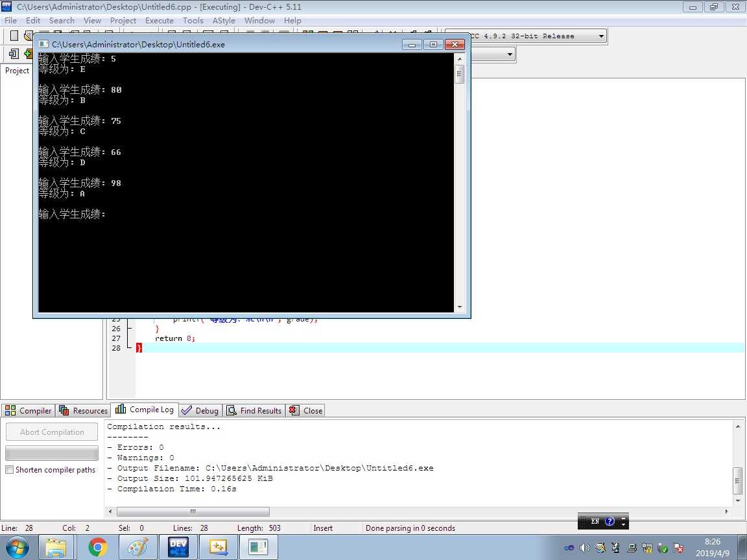Select the Project tab in side panel

[x=17, y=71]
